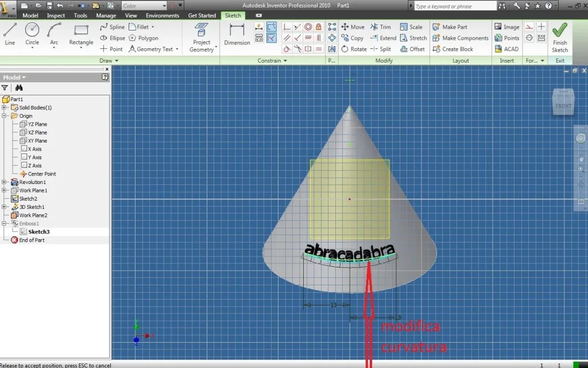Select the Trim modify tool

[381, 27]
